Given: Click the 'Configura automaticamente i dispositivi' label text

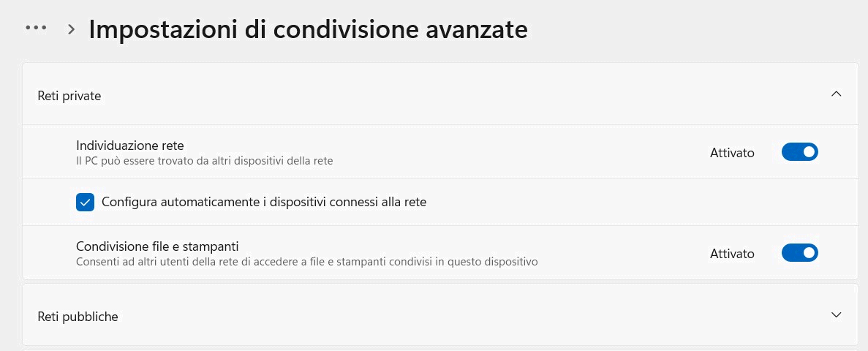Looking at the screenshot, I should [263, 202].
